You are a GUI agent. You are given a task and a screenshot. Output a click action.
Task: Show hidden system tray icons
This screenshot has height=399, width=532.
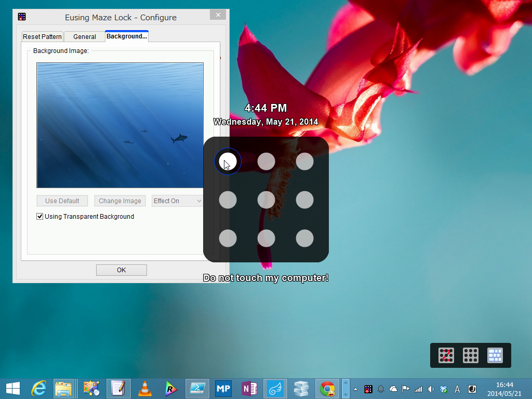pyautogui.click(x=355, y=389)
